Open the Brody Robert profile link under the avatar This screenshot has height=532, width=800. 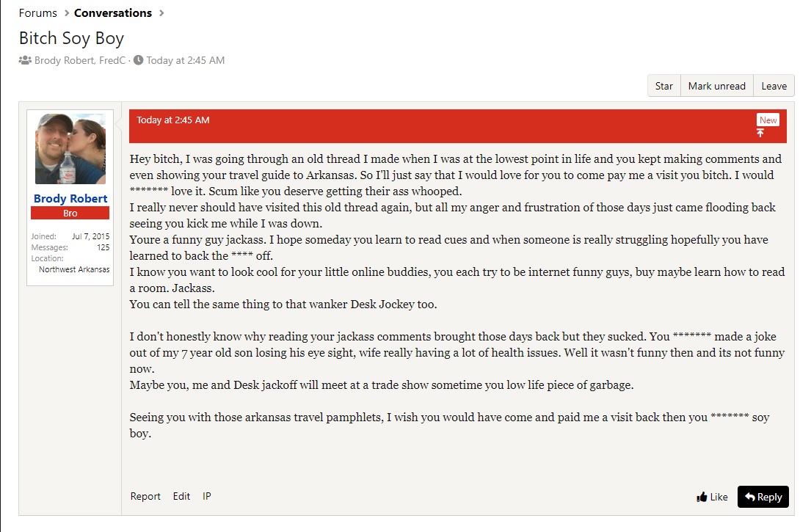click(x=70, y=198)
